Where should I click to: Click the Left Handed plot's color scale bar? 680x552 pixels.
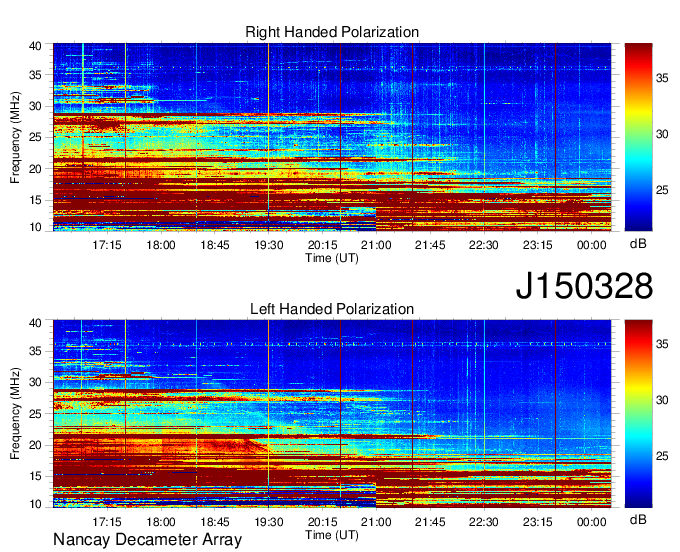[638, 414]
